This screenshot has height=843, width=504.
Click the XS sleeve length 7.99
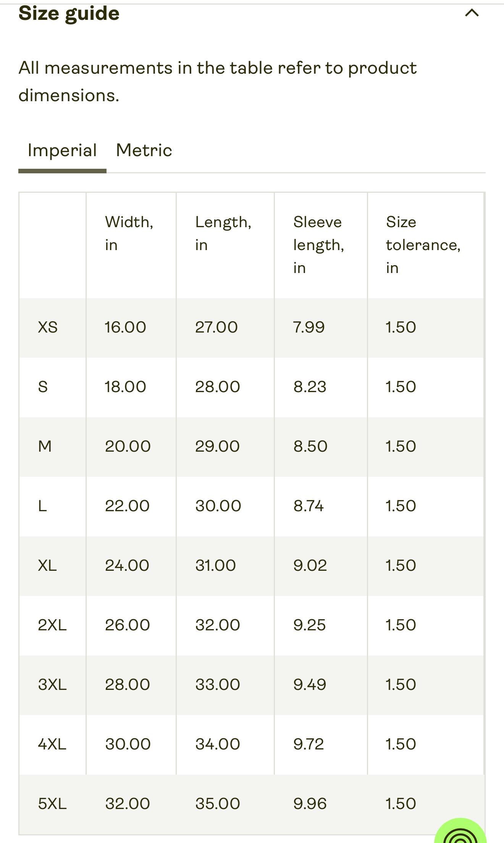tap(309, 327)
